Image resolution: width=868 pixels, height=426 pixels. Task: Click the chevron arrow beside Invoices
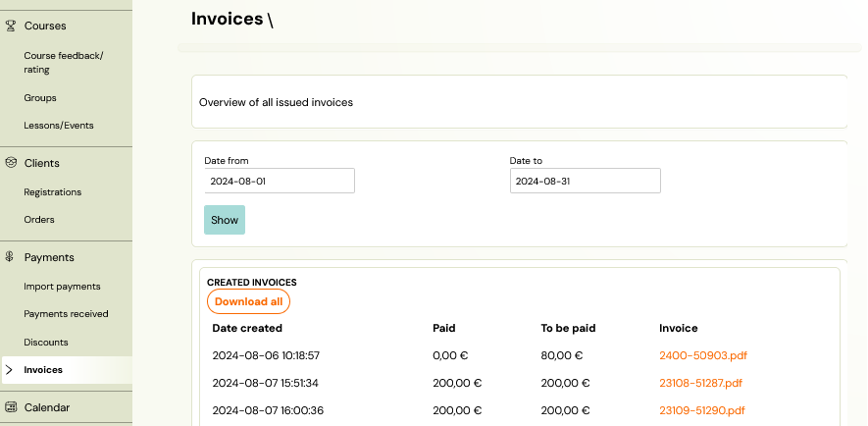(x=9, y=369)
